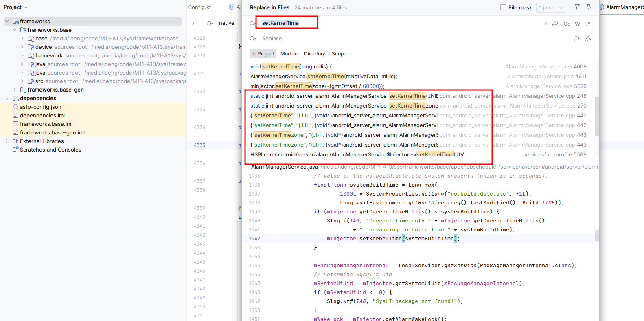Click the Scratches and Consoles icon
The height and width of the screenshot is (321, 644).
click(x=15, y=150)
